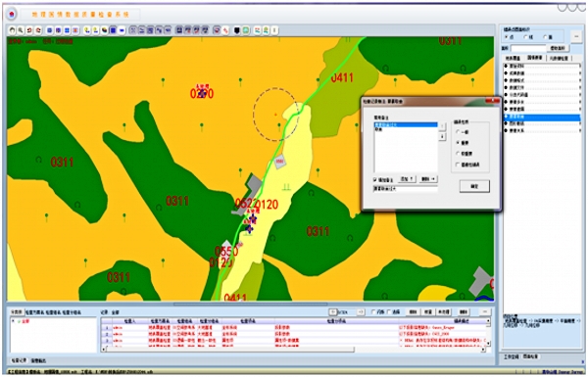This screenshot has width=588, height=377.
Task: Tick the checkbox below the dialog radio buttons
Action: coord(458,165)
